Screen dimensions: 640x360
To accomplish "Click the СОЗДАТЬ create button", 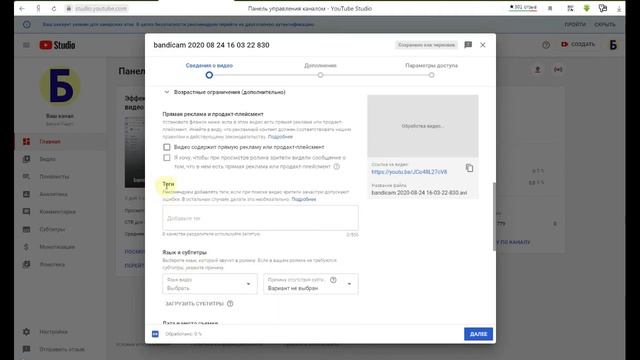I will click(578, 44).
